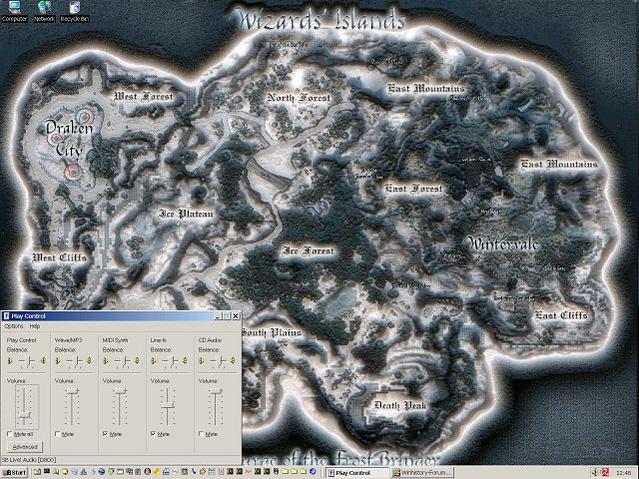Mute the CD Audio channel

click(x=201, y=434)
